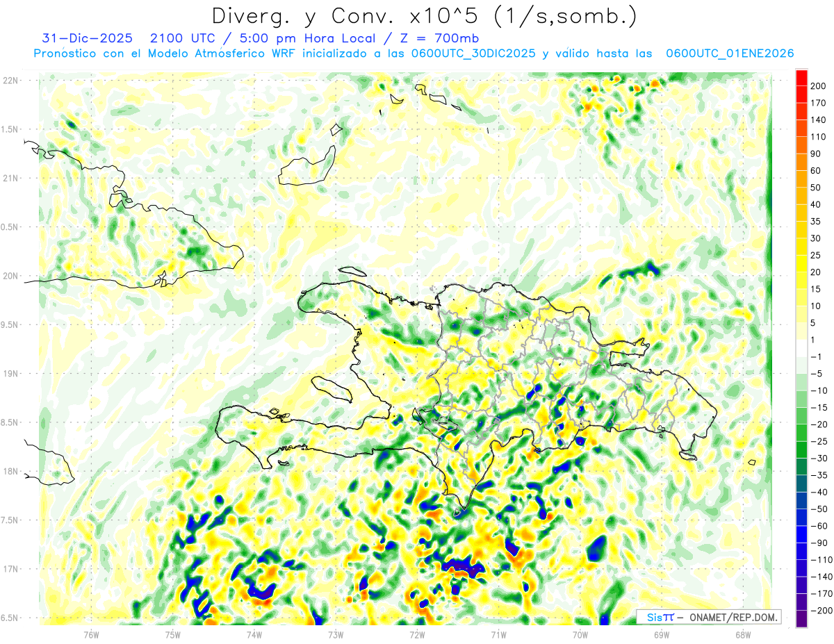Click the colorbar label '-60'
The image size is (834, 644).
pos(820,527)
